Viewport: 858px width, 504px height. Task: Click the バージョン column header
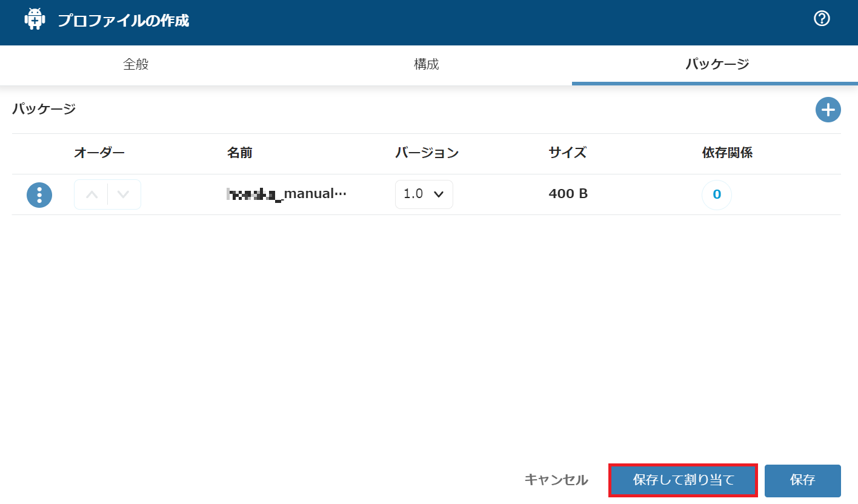[x=427, y=153]
